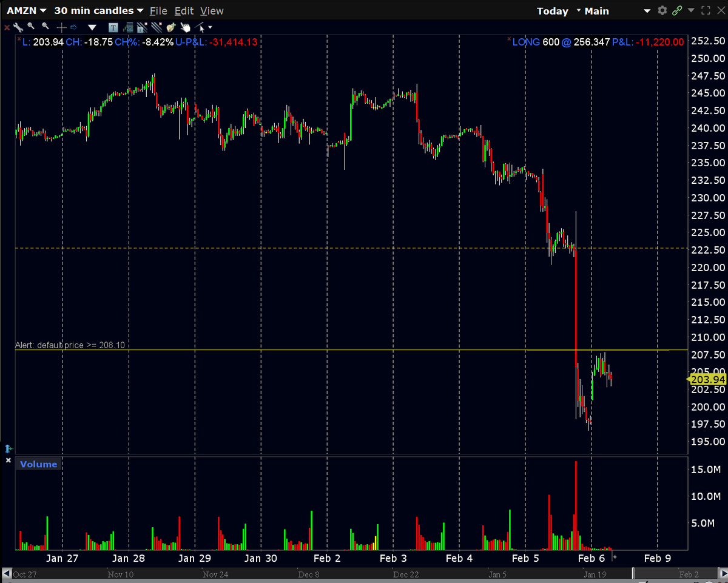
Task: Click the yellow 203.94 current price tag
Action: (x=707, y=379)
